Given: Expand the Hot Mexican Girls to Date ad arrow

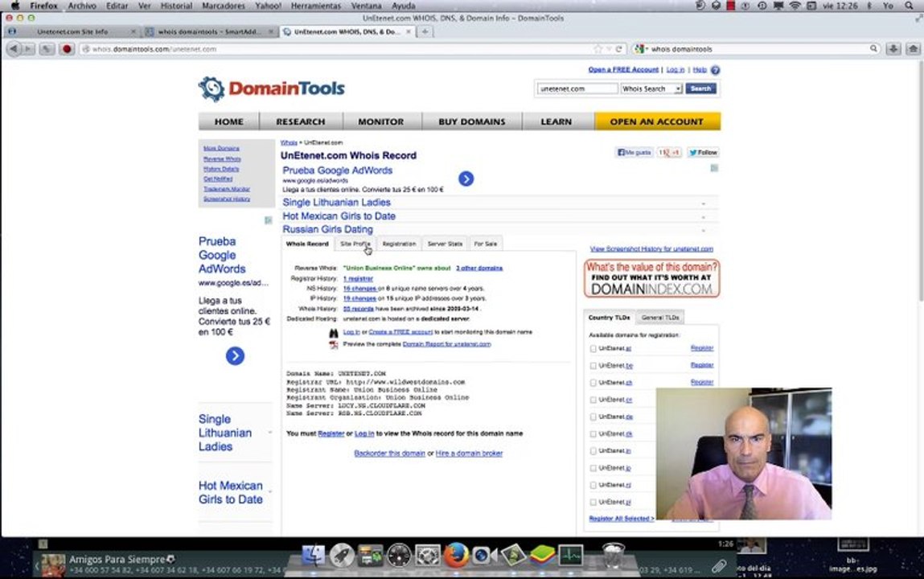Looking at the screenshot, I should (x=703, y=217).
